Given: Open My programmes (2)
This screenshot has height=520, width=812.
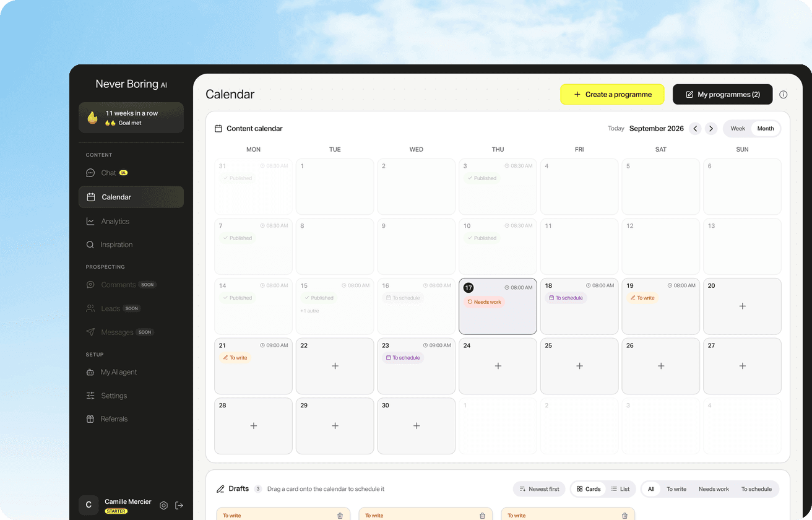Looking at the screenshot, I should pyautogui.click(x=723, y=95).
